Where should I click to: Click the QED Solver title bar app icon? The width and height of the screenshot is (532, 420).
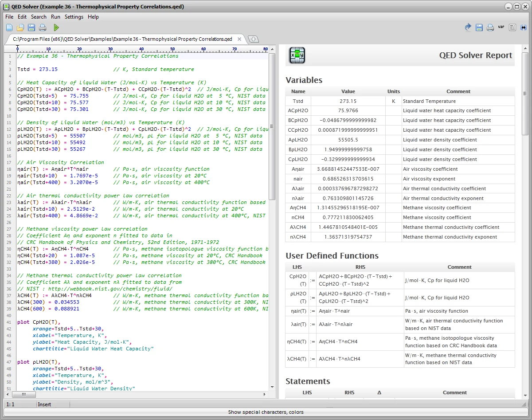click(6, 7)
